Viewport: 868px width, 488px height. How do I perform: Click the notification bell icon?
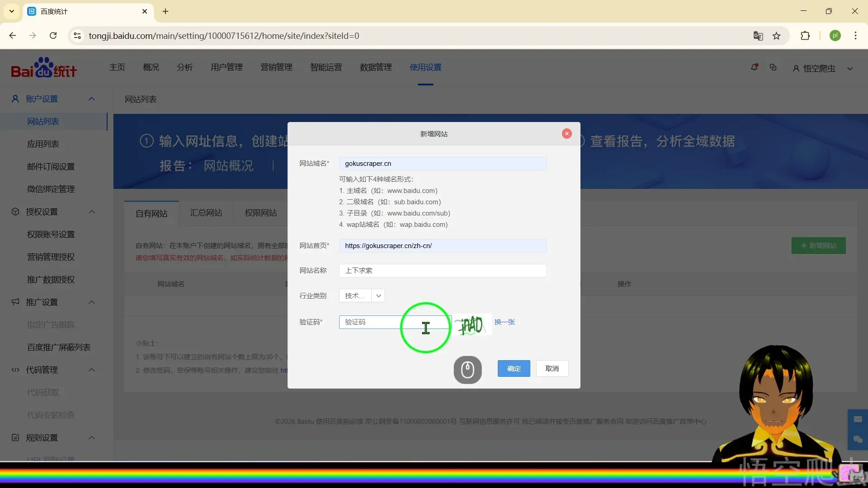pyautogui.click(x=754, y=68)
